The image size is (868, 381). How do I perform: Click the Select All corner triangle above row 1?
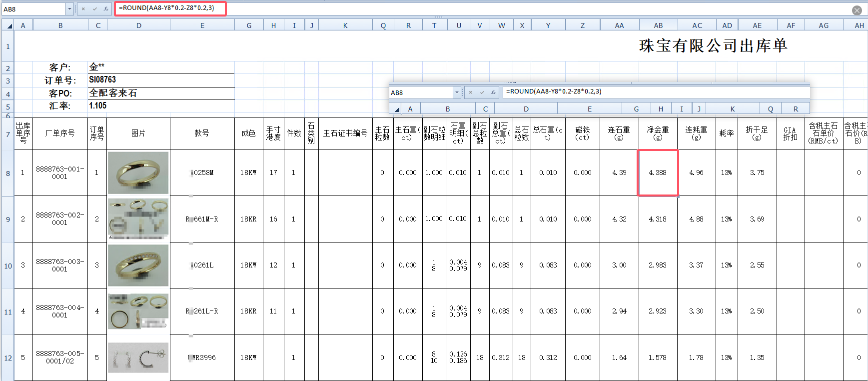click(8, 25)
